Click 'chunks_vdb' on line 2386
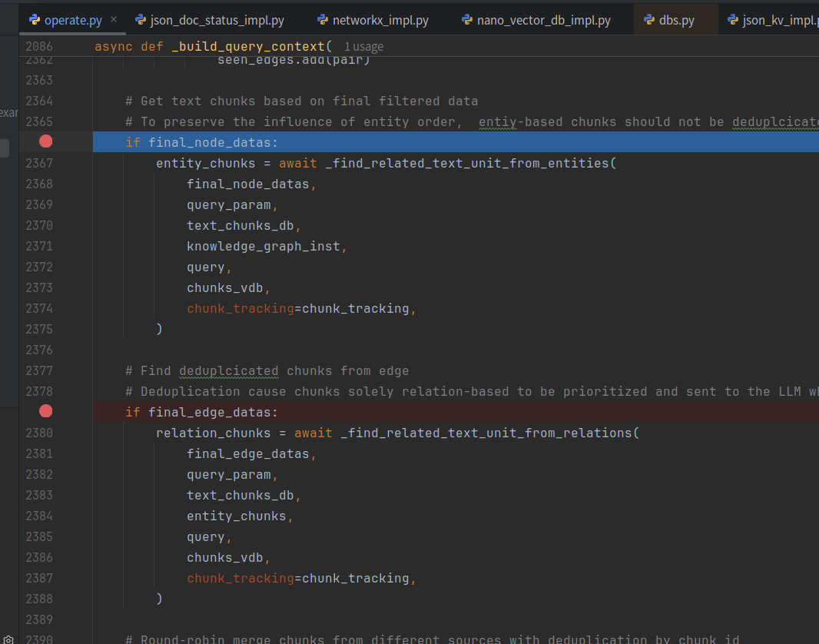Screen dimensions: 819x644 [225, 558]
